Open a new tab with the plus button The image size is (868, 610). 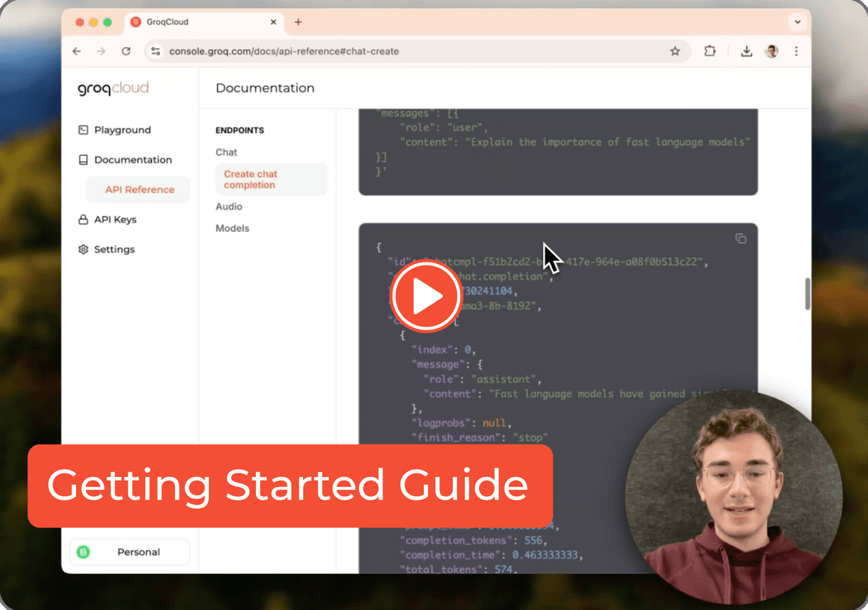coord(297,22)
